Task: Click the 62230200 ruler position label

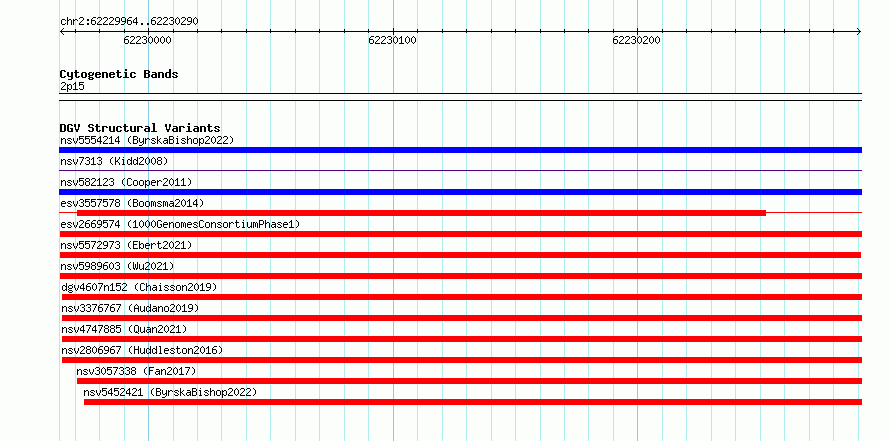Action: tap(636, 40)
